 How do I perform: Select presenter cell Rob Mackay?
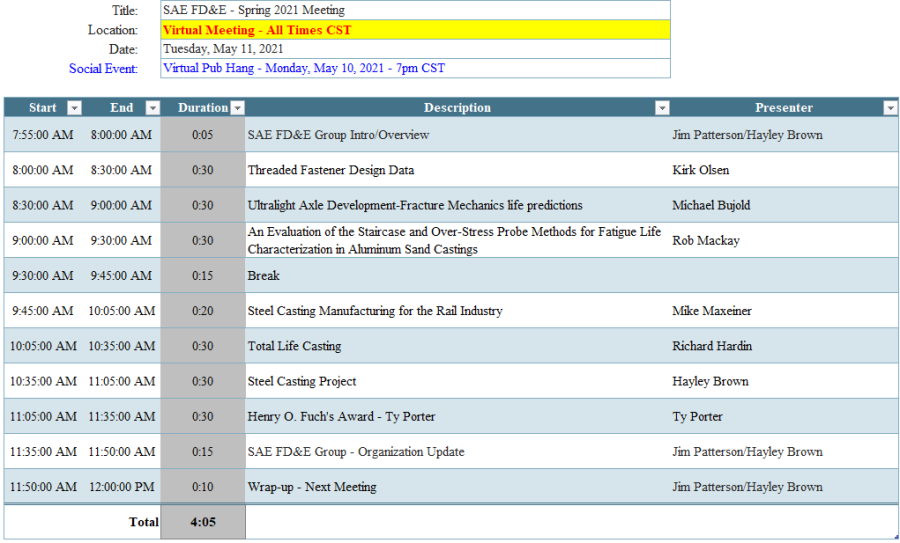[705, 240]
